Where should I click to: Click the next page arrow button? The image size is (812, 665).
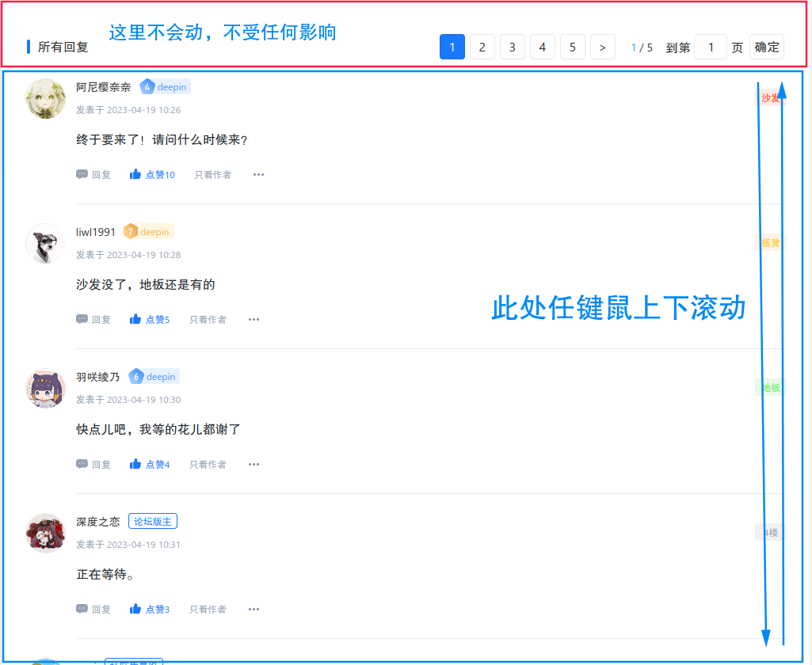click(x=602, y=47)
